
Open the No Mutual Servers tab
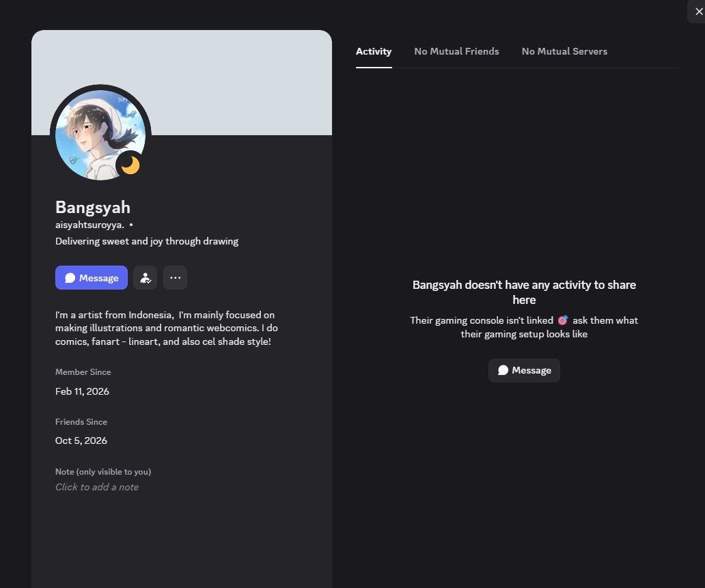click(x=564, y=51)
